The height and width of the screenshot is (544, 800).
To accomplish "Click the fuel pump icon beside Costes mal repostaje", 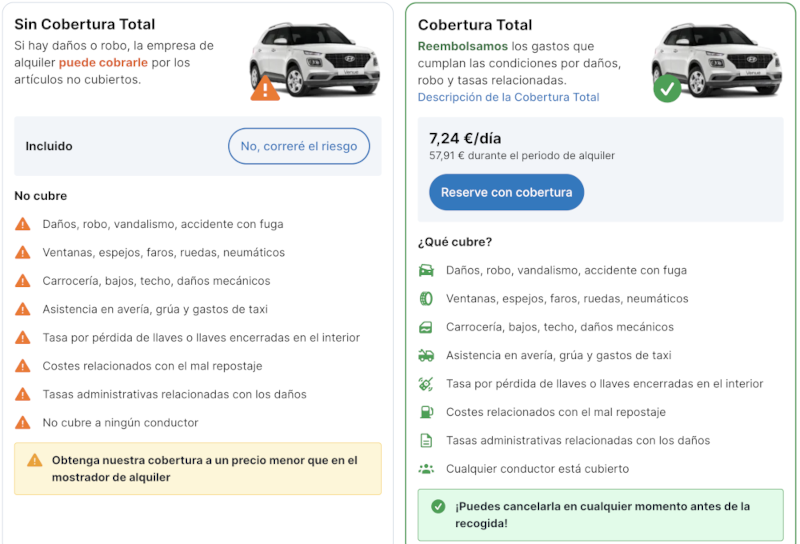I will click(x=426, y=412).
